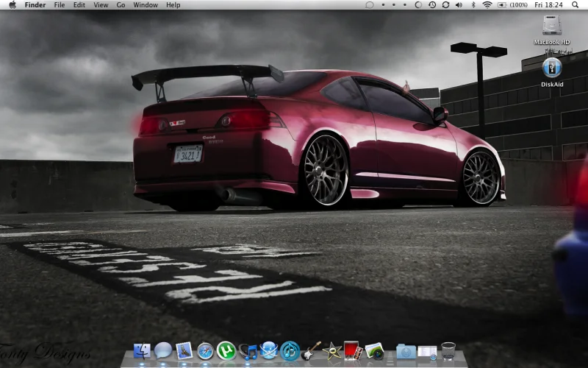Open Spotlight search magnifier
The image size is (588, 368).
(575, 5)
